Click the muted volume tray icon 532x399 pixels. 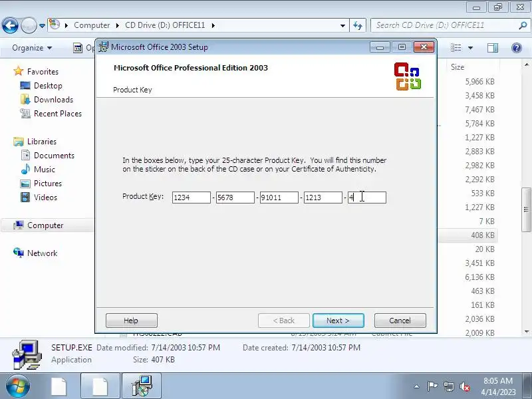click(464, 386)
